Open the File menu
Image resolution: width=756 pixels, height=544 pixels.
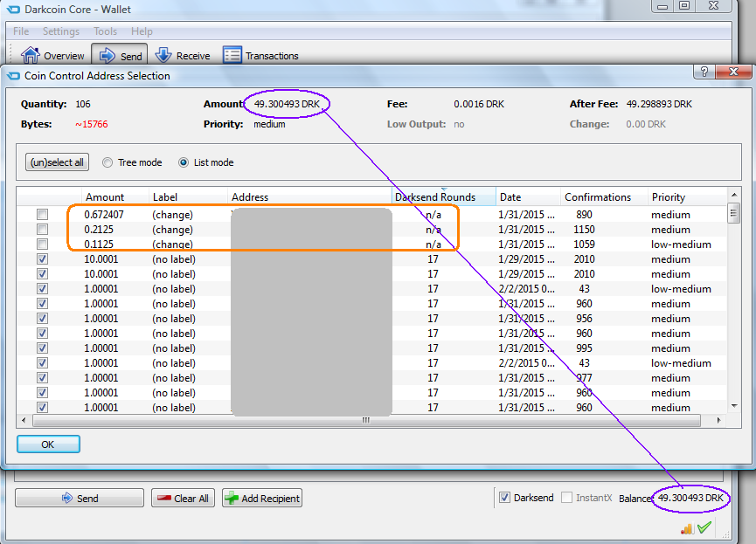(21, 31)
